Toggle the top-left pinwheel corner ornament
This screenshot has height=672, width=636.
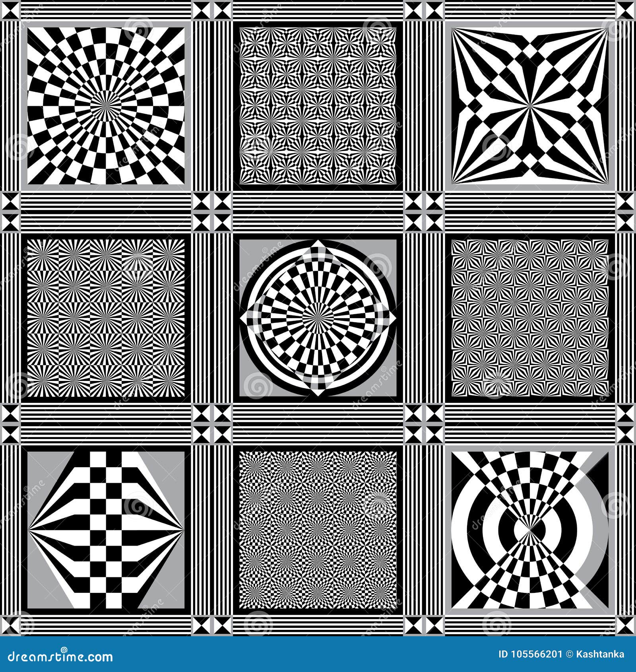pyautogui.click(x=10, y=10)
